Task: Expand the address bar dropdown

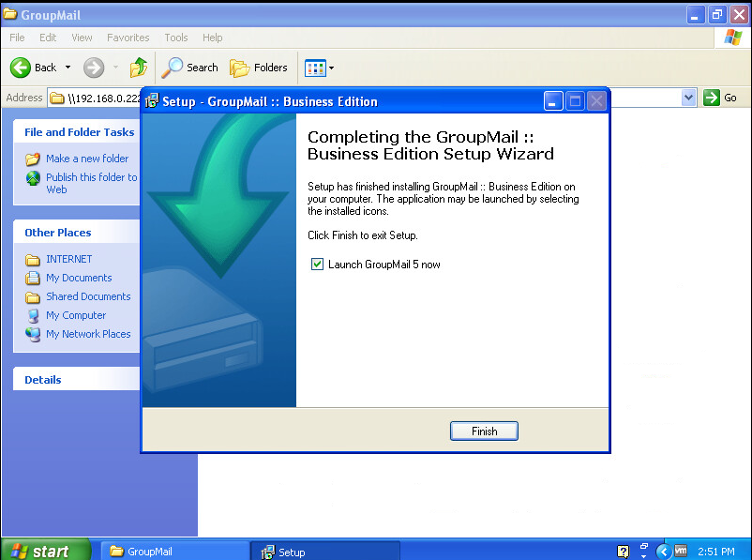Action: pyautogui.click(x=689, y=98)
